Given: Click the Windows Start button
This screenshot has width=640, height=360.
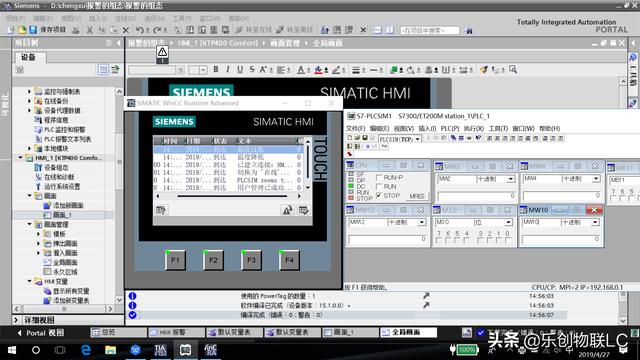Looking at the screenshot, I should [x=12, y=350].
